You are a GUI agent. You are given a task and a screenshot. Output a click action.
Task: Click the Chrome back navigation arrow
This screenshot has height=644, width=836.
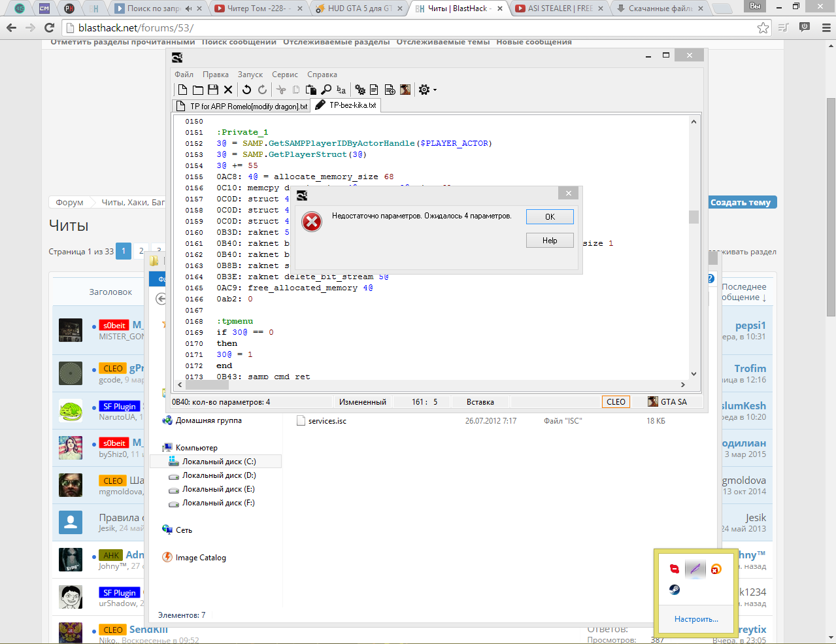coord(11,27)
